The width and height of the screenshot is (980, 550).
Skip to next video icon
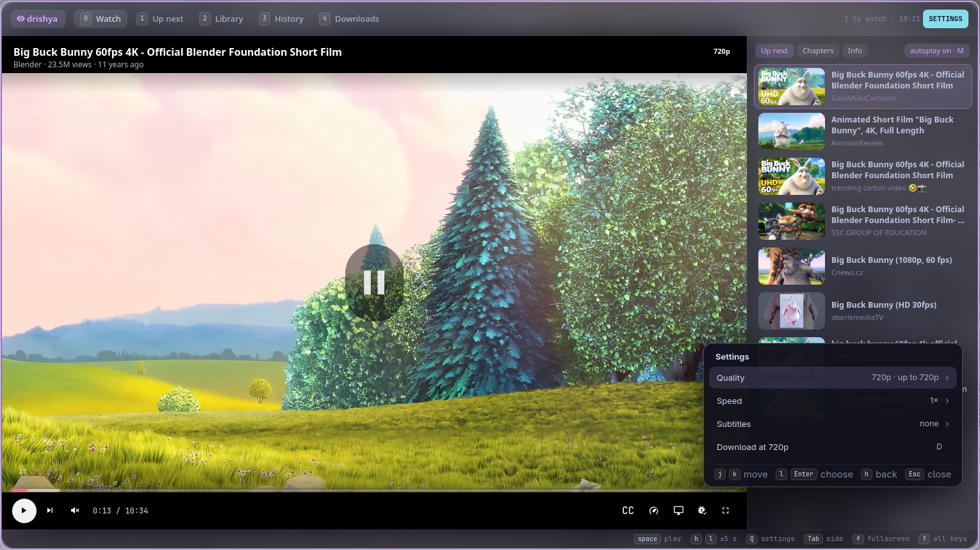50,511
